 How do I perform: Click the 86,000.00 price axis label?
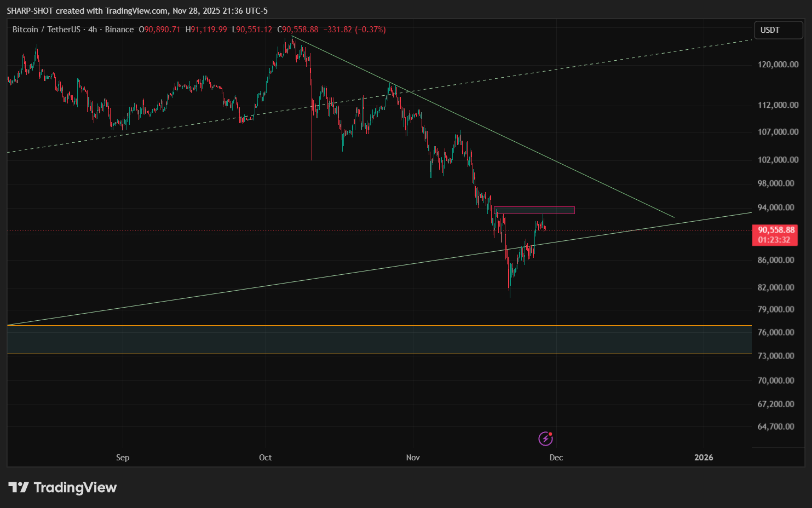pos(776,260)
